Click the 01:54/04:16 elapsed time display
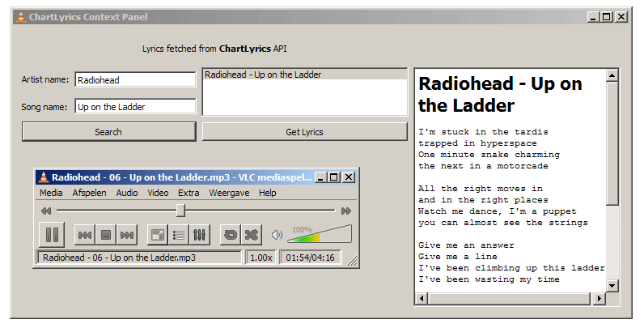The height and width of the screenshot is (328, 644). pos(310,258)
